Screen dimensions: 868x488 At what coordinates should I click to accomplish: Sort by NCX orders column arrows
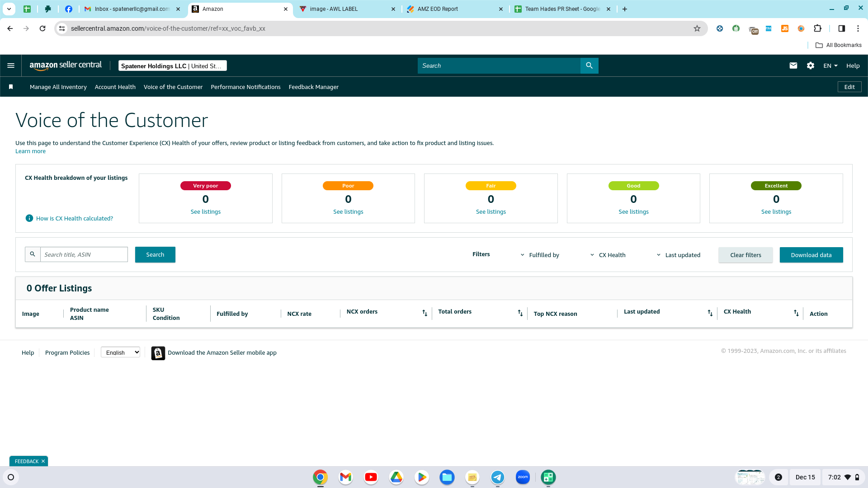(x=425, y=313)
